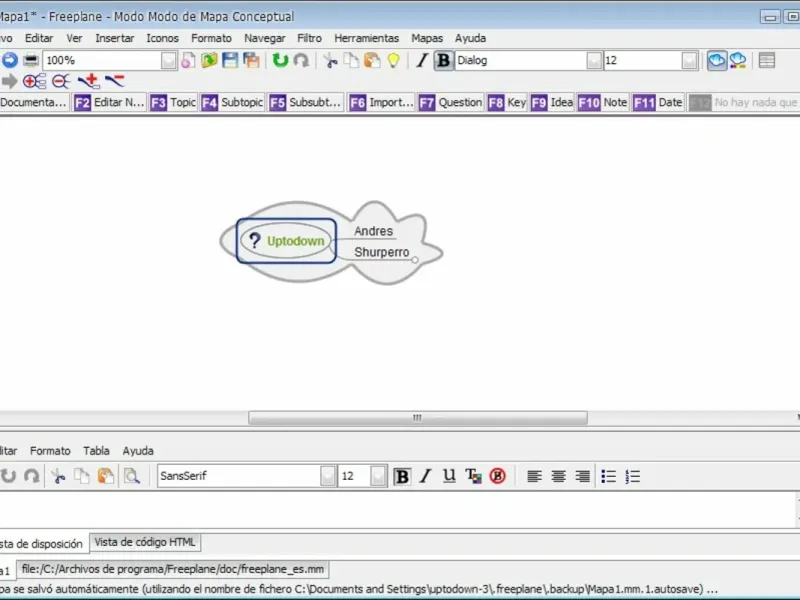
Task: Select the Shurperro child node
Action: [382, 252]
